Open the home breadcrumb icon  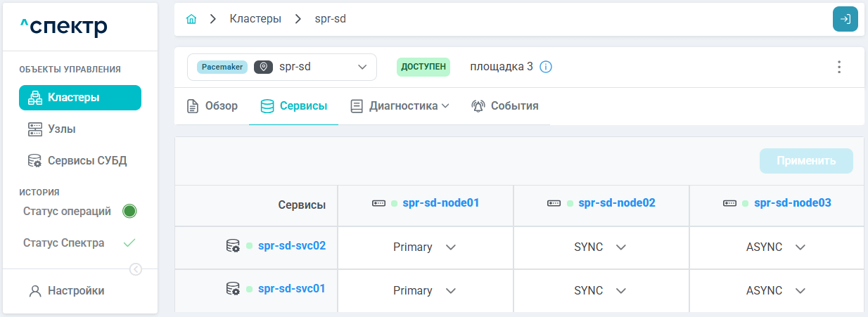[x=191, y=19]
